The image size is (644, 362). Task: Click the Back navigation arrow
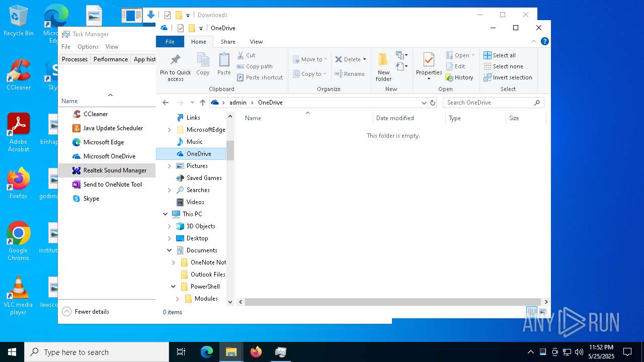pyautogui.click(x=166, y=103)
